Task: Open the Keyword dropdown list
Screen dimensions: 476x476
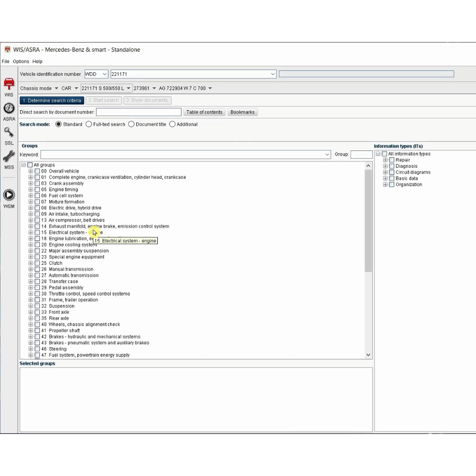Action: click(x=327, y=154)
